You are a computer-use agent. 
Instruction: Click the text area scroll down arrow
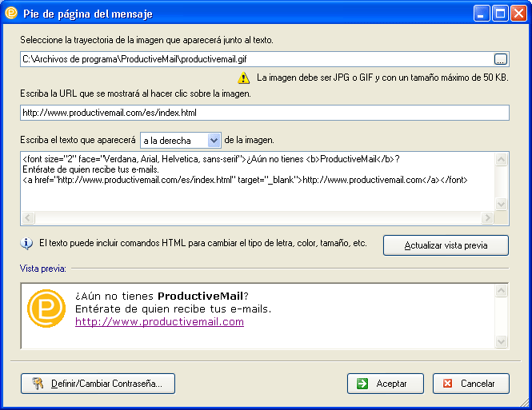tap(501, 204)
